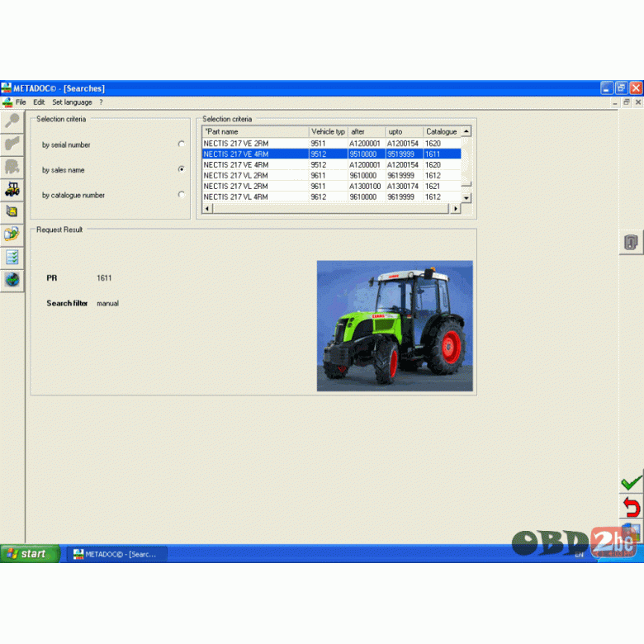This screenshot has width=644, height=644.
Task: Select the by serial number radio button
Action: (181, 144)
